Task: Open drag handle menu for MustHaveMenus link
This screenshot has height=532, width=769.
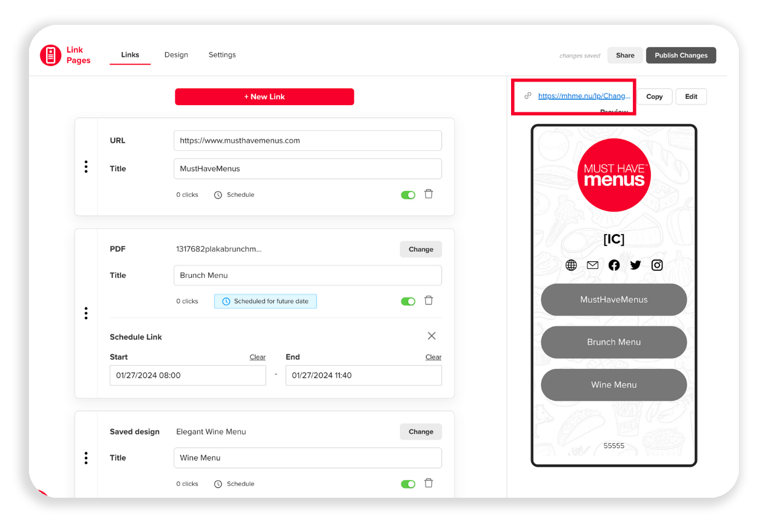Action: (86, 167)
